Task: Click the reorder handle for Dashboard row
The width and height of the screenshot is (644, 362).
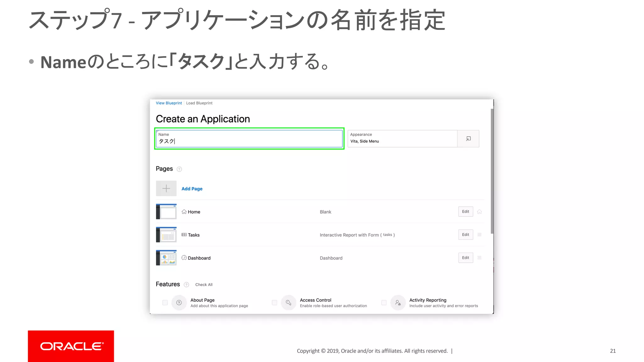Action: click(x=480, y=258)
